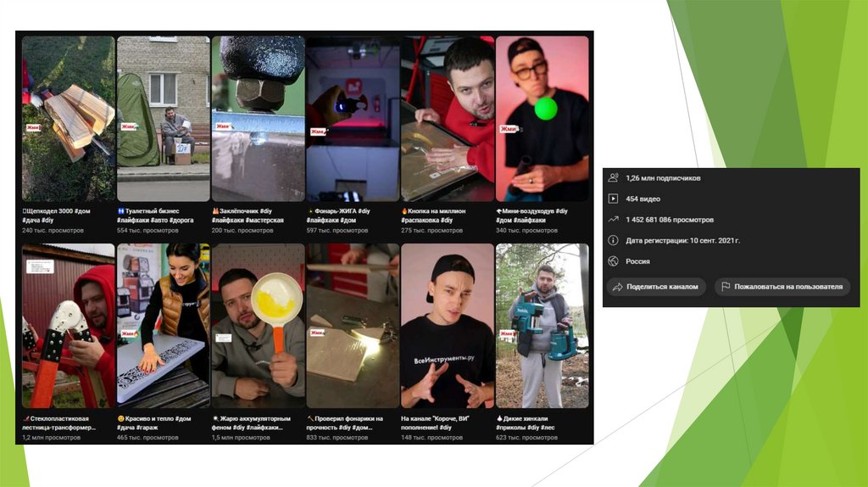The image size is (868, 487).
Task: Open the Дикие хинкали short thumbnail
Action: [x=542, y=326]
